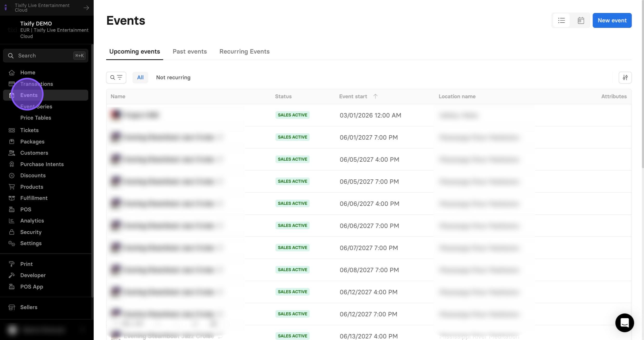Switch to Past events tab
This screenshot has height=340, width=644.
190,51
